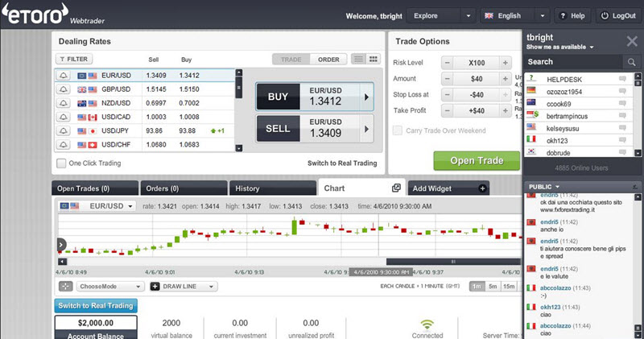Click the Dealing Rates list scrollbar thumb
The width and height of the screenshot is (644, 339).
[238, 88]
